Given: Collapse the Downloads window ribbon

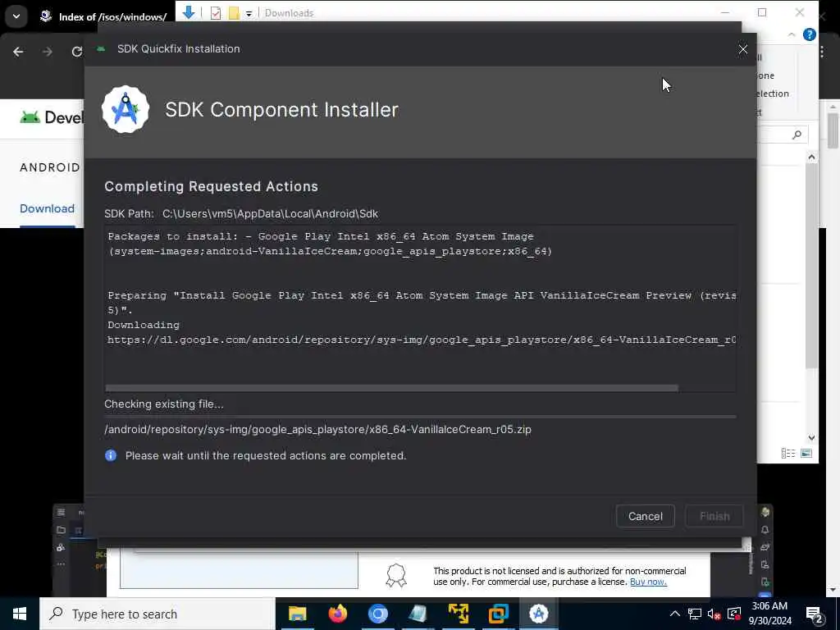Looking at the screenshot, I should [x=792, y=34].
